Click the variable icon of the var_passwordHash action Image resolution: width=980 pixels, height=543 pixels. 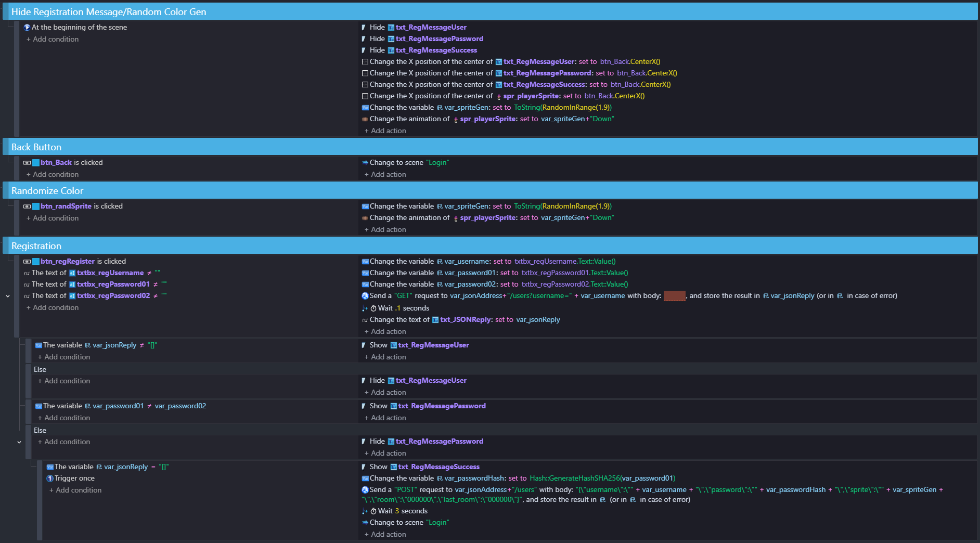(x=365, y=479)
